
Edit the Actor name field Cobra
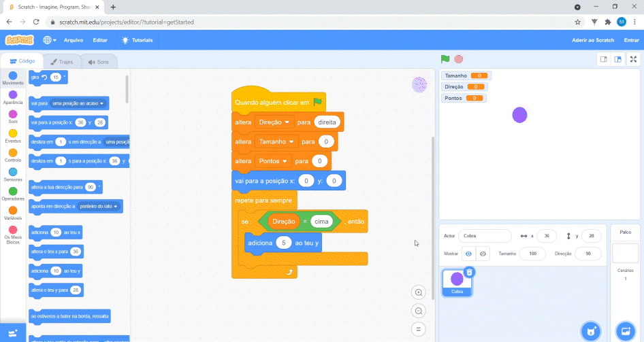[x=485, y=236]
